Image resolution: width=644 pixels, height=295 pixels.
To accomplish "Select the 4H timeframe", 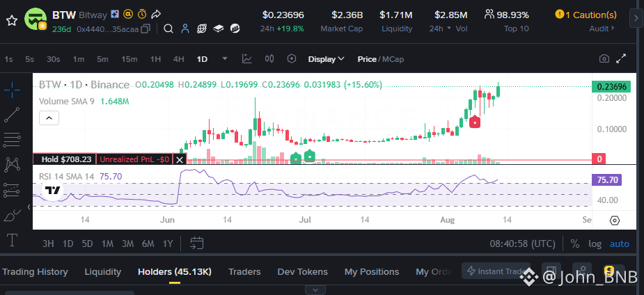I will pyautogui.click(x=178, y=59).
